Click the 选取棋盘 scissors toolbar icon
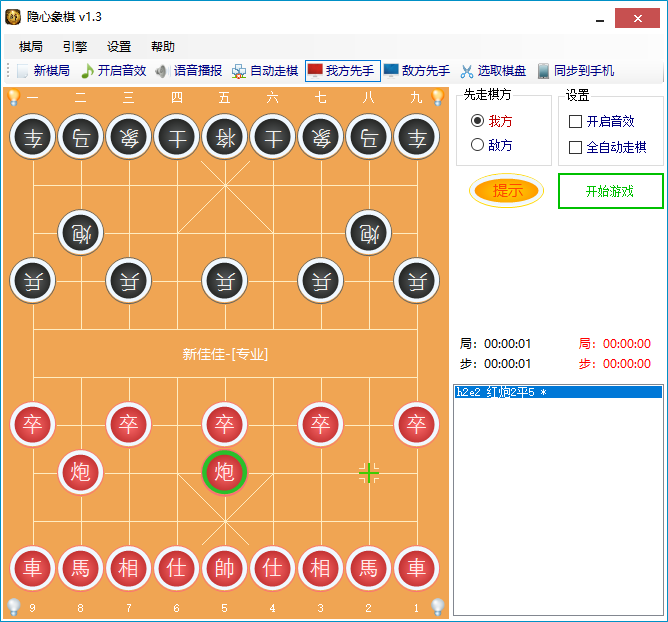668x622 pixels. [467, 71]
